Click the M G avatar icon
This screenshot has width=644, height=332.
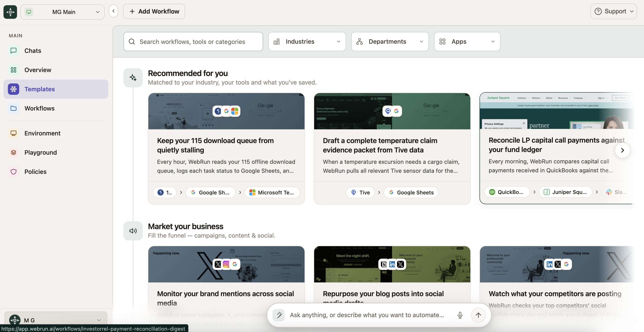click(15, 320)
